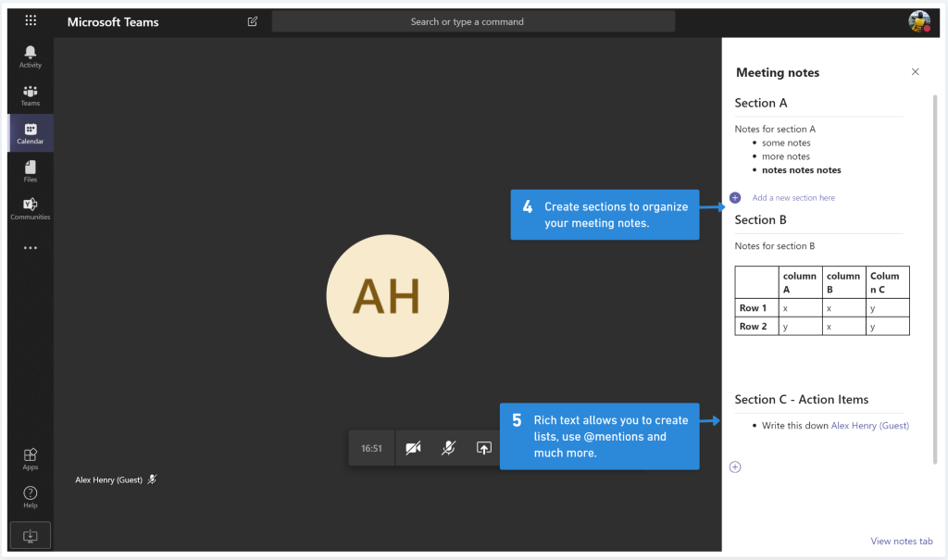Image resolution: width=948 pixels, height=560 pixels.
Task: Click 'Notes for section A' text
Action: [775, 129]
